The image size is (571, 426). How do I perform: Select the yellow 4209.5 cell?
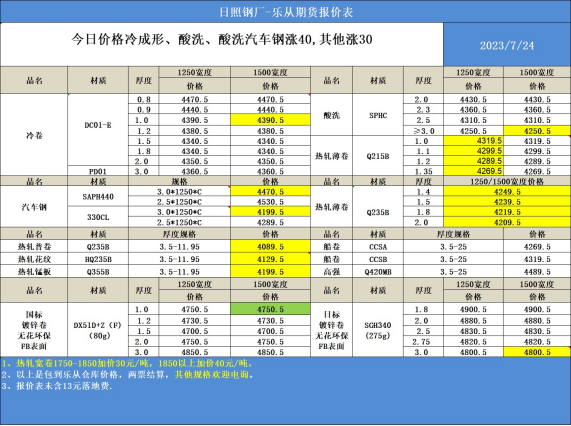pos(507,222)
